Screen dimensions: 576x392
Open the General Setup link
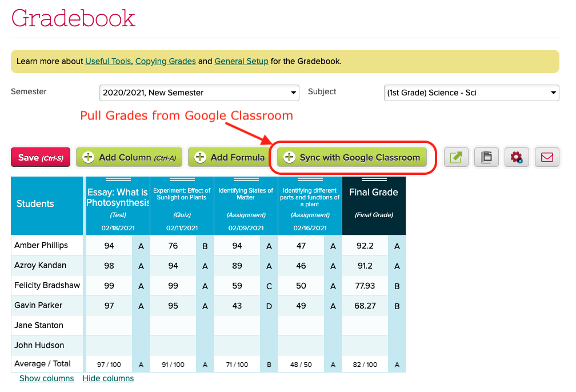click(x=241, y=61)
